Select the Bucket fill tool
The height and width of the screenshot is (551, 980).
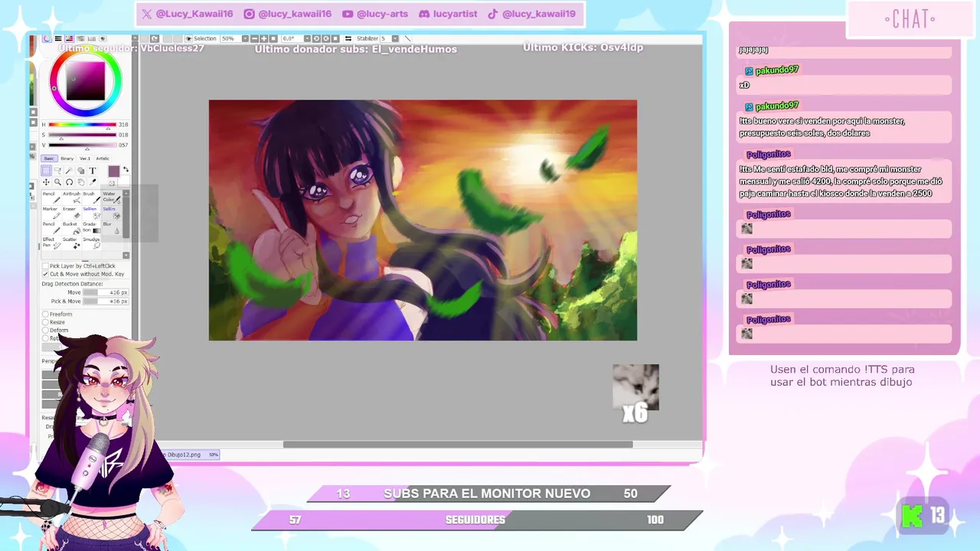[71, 228]
